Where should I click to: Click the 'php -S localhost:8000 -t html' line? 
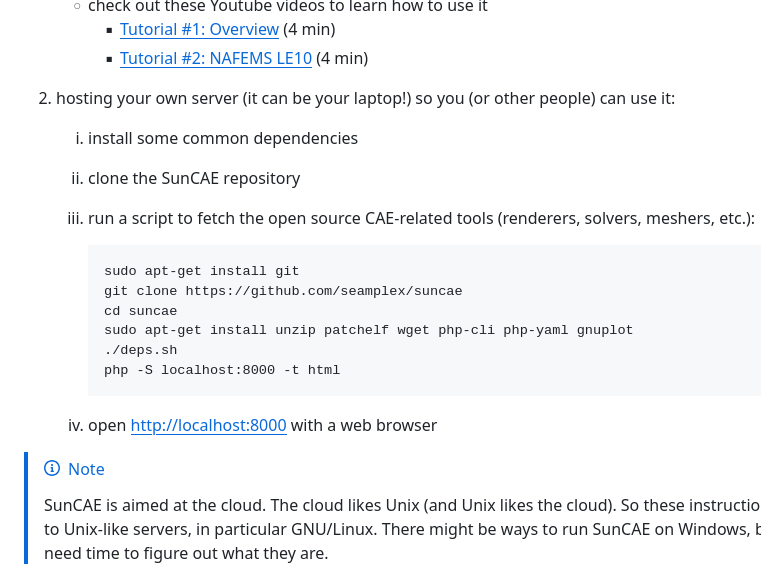(222, 370)
